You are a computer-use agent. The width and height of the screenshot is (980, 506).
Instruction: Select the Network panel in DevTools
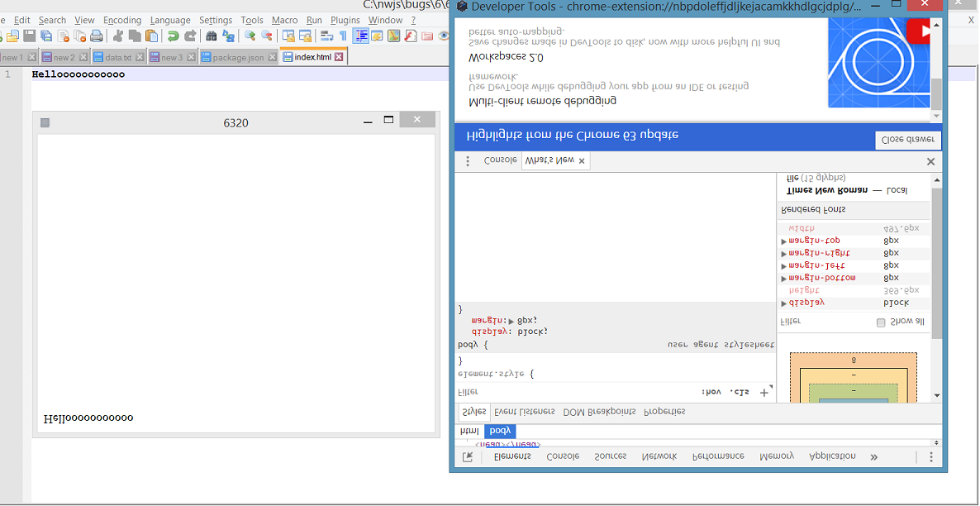point(659,456)
